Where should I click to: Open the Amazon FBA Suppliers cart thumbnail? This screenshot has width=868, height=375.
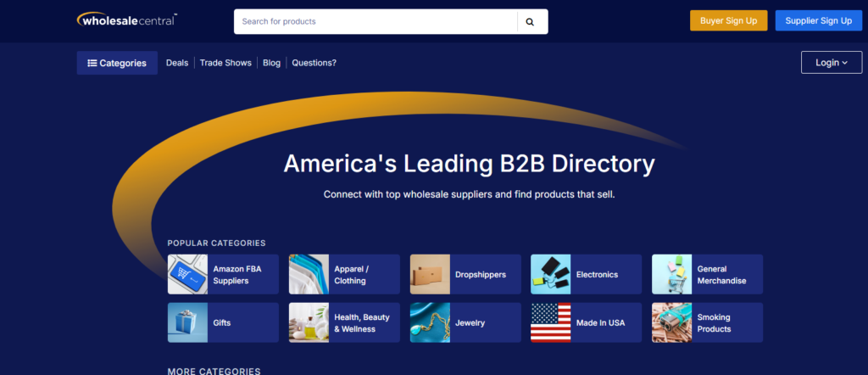187,274
